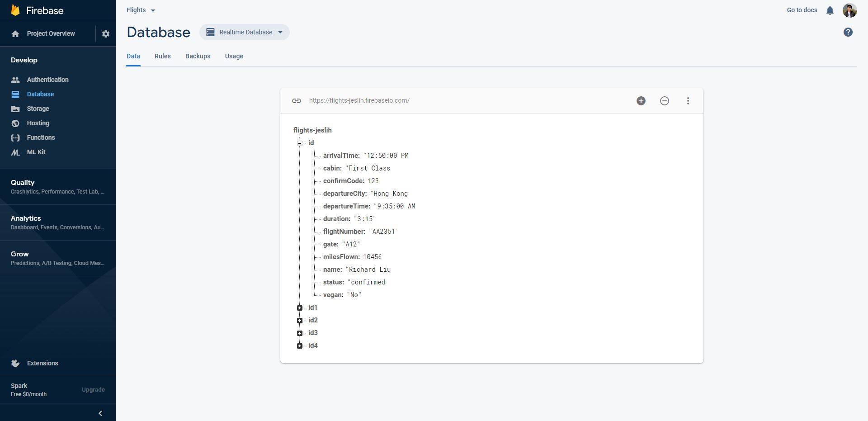Switch to the Usage tab
Image resolution: width=868 pixels, height=421 pixels.
coord(234,56)
